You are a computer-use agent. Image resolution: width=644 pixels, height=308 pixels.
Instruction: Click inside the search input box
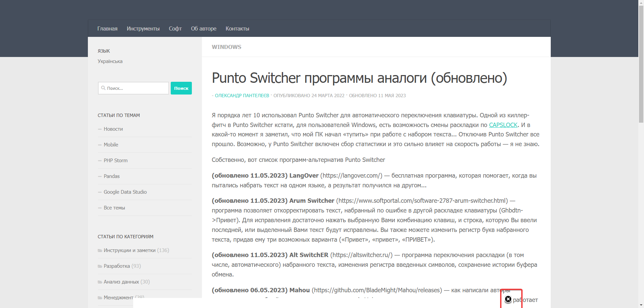[x=134, y=88]
